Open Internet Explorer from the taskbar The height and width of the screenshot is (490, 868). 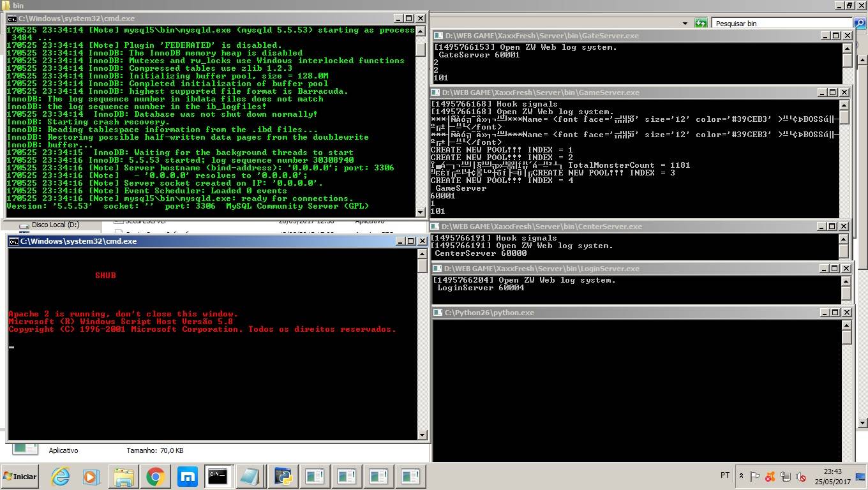click(60, 476)
